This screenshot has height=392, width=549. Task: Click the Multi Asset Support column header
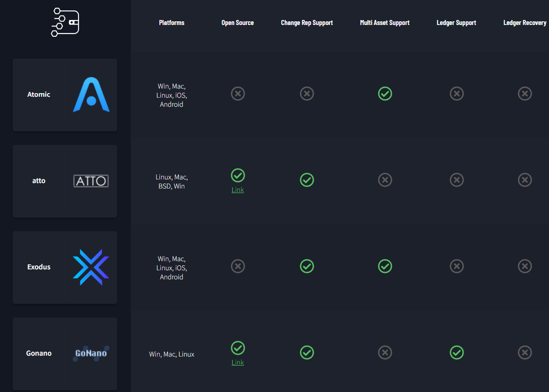[x=385, y=23]
